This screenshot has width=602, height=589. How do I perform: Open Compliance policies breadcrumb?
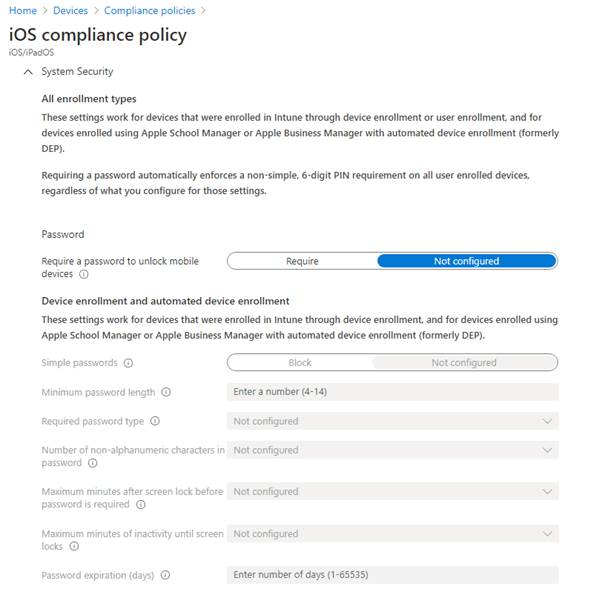click(149, 10)
